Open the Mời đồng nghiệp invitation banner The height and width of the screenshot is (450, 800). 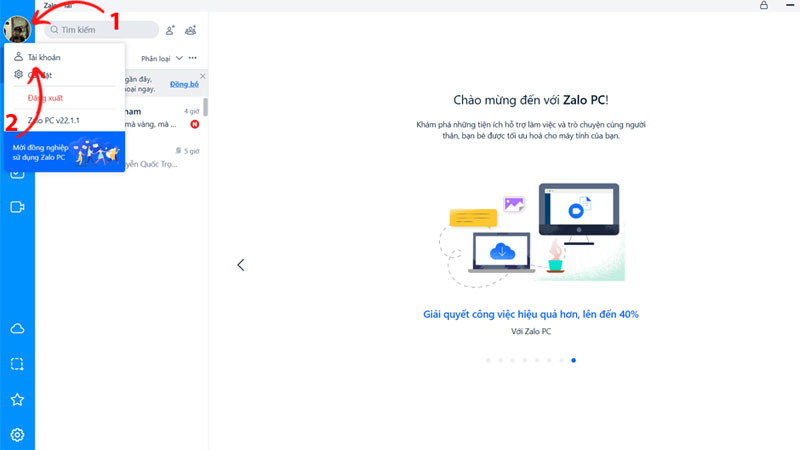point(65,152)
